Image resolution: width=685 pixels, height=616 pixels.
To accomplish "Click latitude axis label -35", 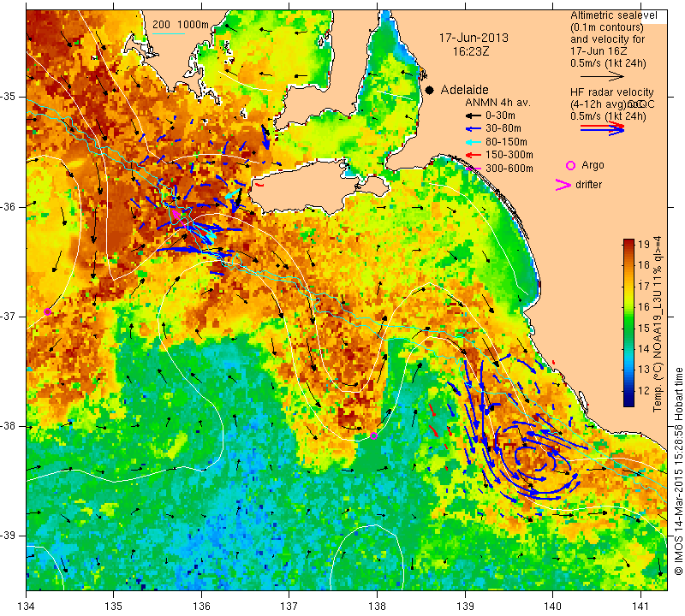I will click(x=8, y=97).
